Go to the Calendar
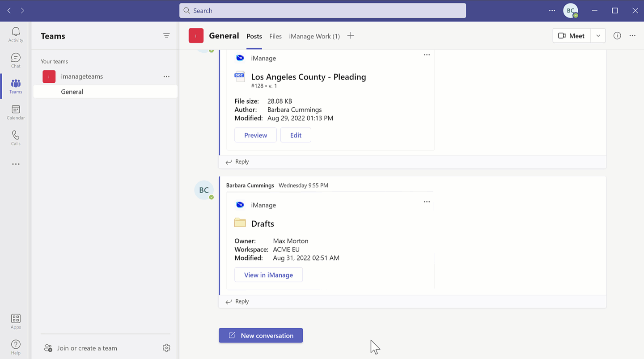This screenshot has width=644, height=359. pyautogui.click(x=15, y=111)
